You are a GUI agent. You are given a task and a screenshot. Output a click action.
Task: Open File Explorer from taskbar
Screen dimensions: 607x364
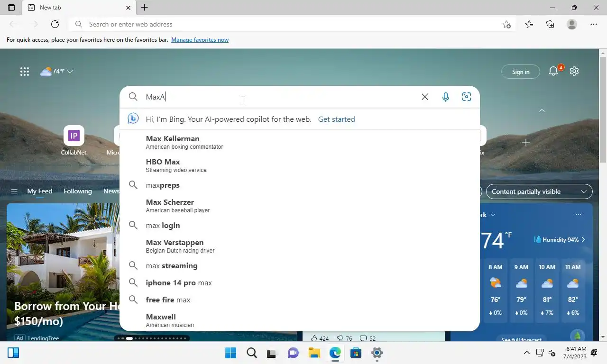point(314,353)
